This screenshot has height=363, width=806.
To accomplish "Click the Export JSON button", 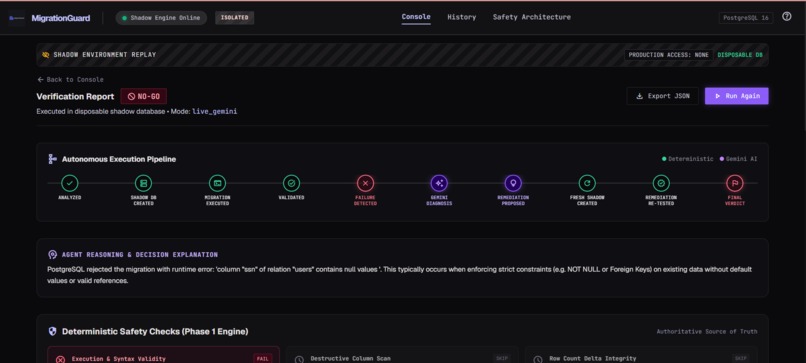I will (663, 96).
